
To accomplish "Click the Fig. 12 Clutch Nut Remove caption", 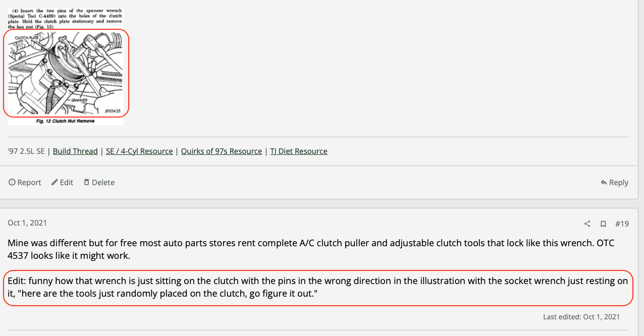I will click(65, 121).
